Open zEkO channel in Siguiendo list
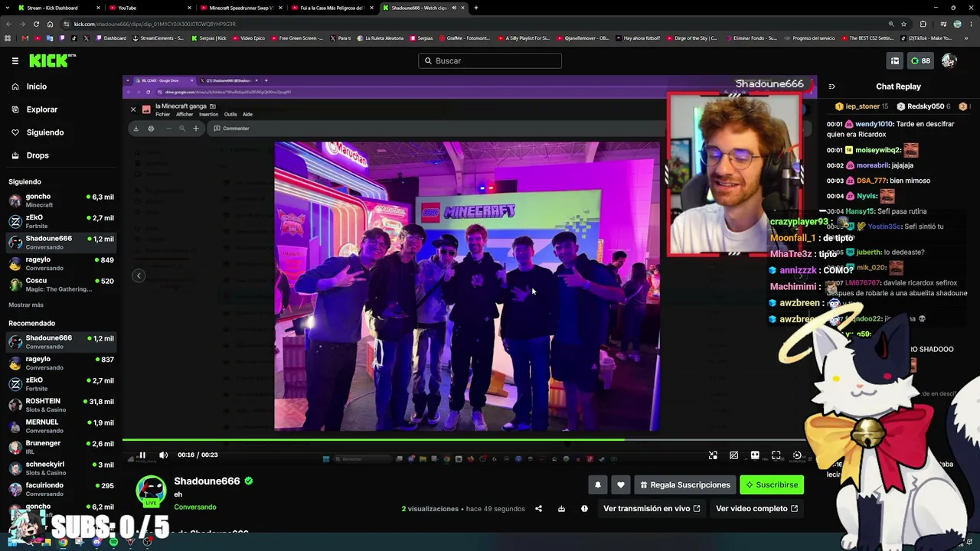The width and height of the screenshot is (980, 551). (61, 221)
